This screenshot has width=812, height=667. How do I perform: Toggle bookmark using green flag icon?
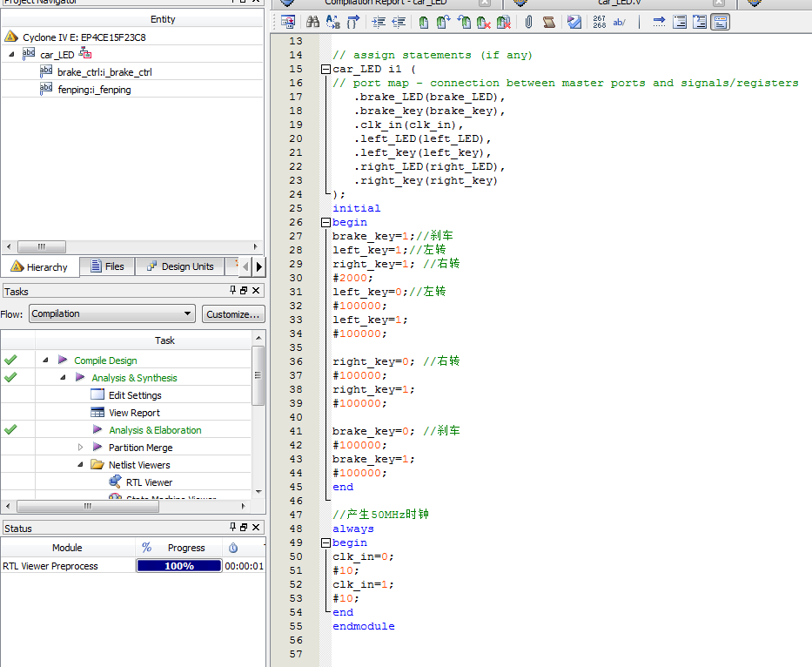(424, 23)
